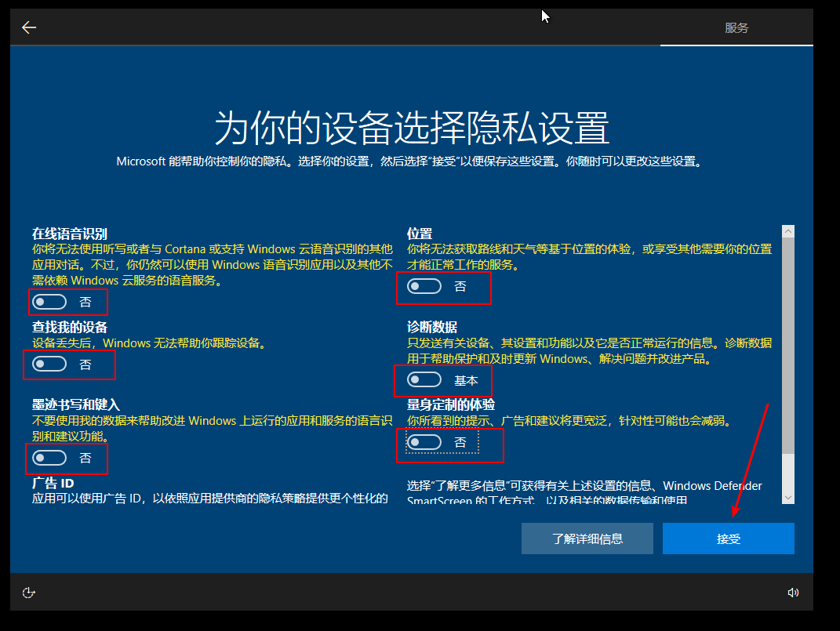
Task: Click the 查找我的设备 heading
Action: [70, 327]
